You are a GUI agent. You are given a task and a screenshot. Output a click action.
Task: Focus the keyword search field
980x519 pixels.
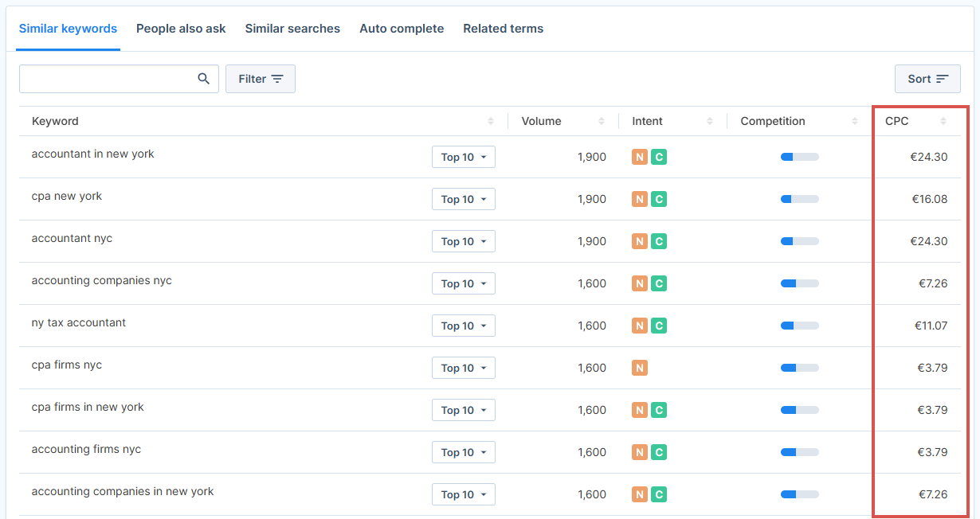coord(119,79)
